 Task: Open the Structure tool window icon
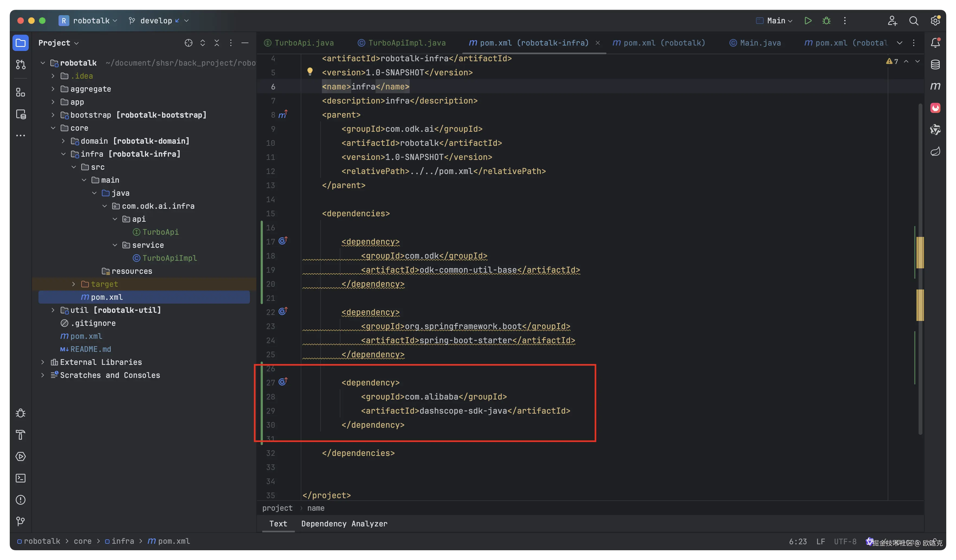(x=21, y=92)
